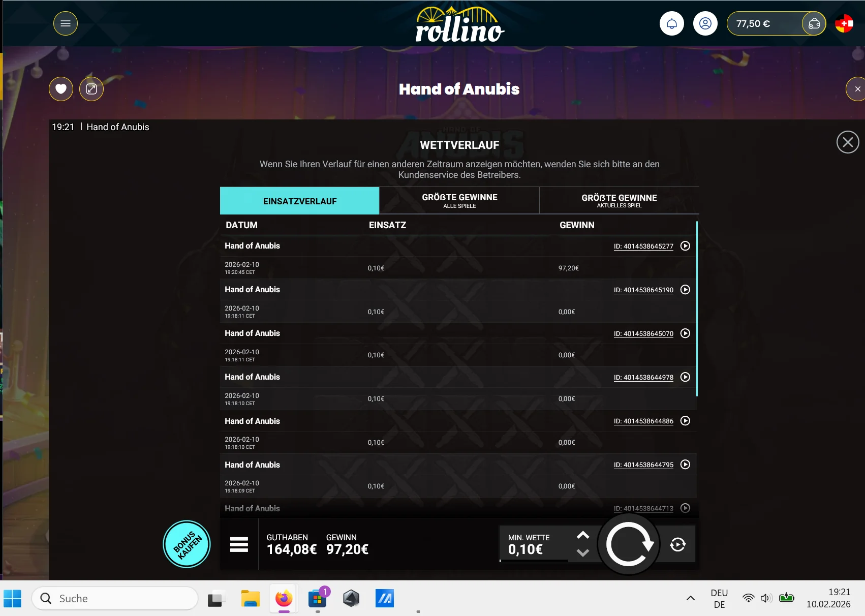Switch to Einsatzverlauf tab

tap(300, 201)
